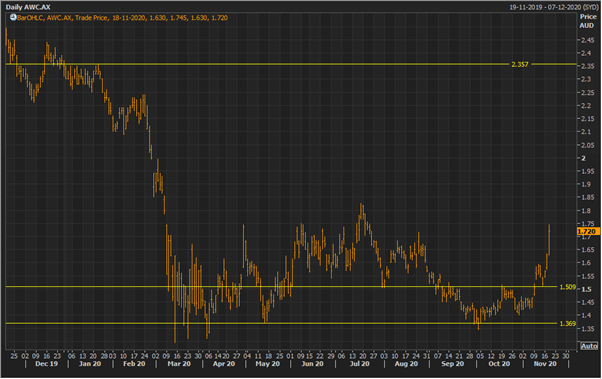
Task: Click the 1.9 price axis value
Action: click(x=586, y=184)
